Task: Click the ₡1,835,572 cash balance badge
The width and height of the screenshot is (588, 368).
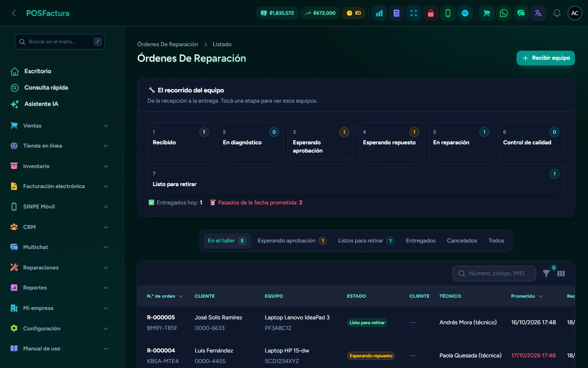Action: (277, 13)
